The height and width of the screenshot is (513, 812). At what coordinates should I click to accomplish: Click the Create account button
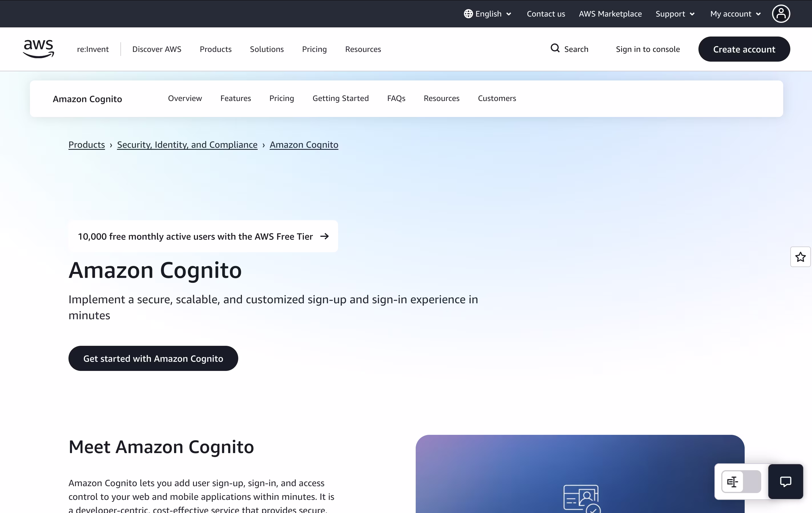click(x=744, y=49)
